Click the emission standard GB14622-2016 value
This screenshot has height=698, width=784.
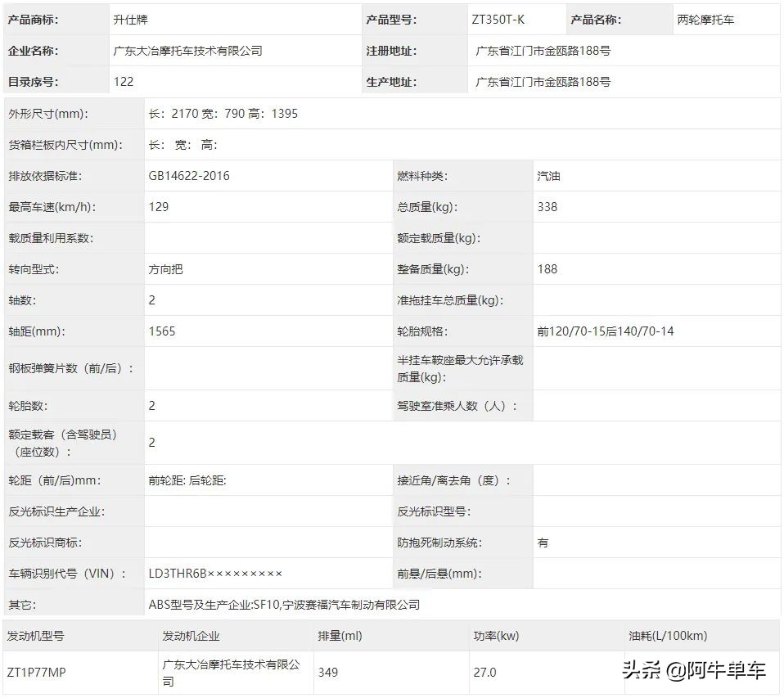coord(189,176)
